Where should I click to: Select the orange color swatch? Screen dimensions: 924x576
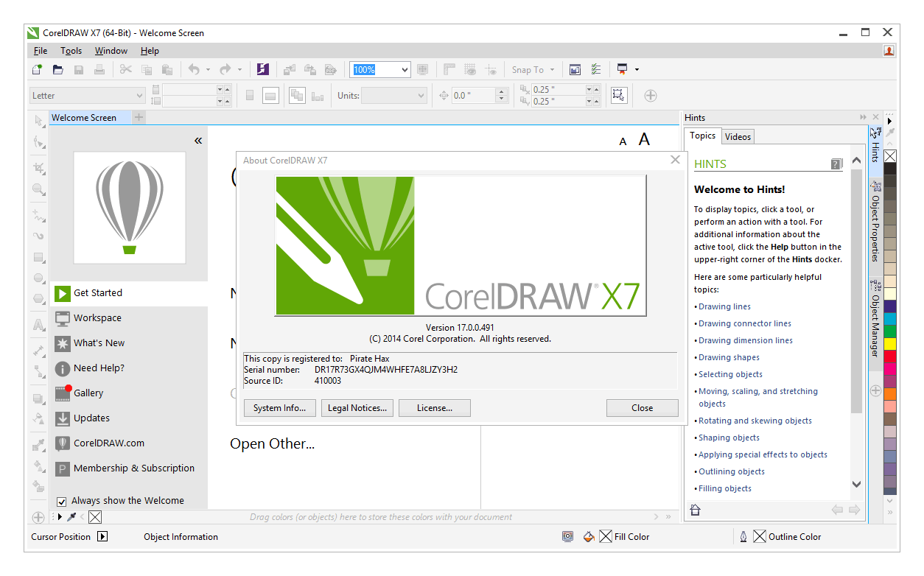pos(890,394)
